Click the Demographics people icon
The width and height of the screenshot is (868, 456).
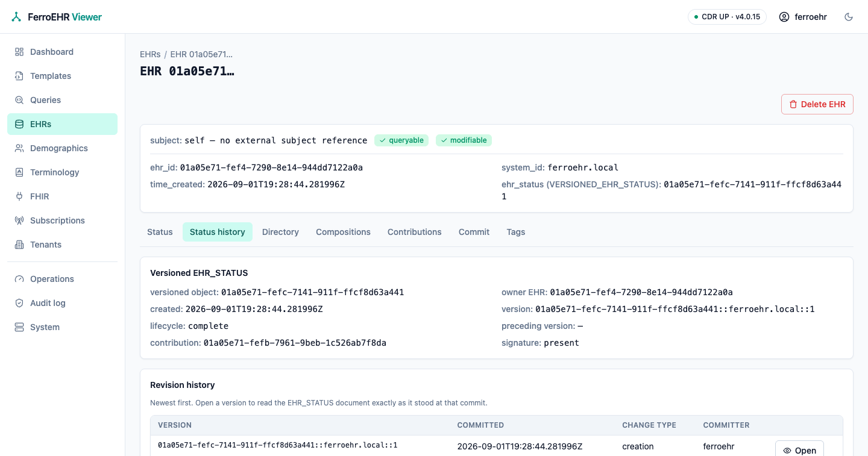[19, 148]
